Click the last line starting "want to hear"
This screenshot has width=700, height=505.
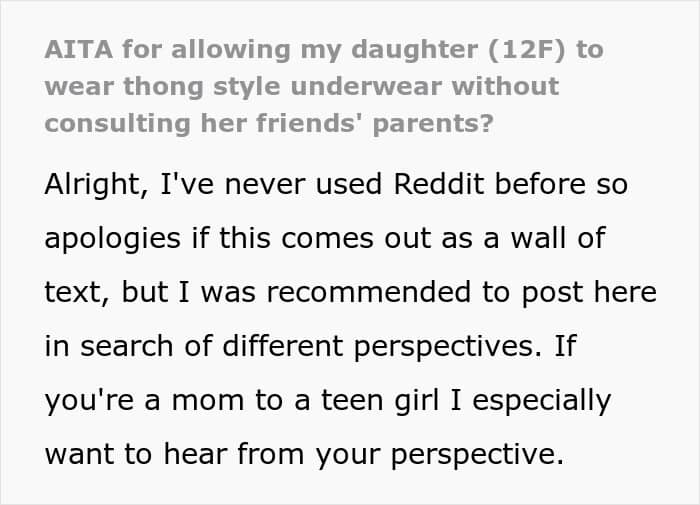(304, 455)
